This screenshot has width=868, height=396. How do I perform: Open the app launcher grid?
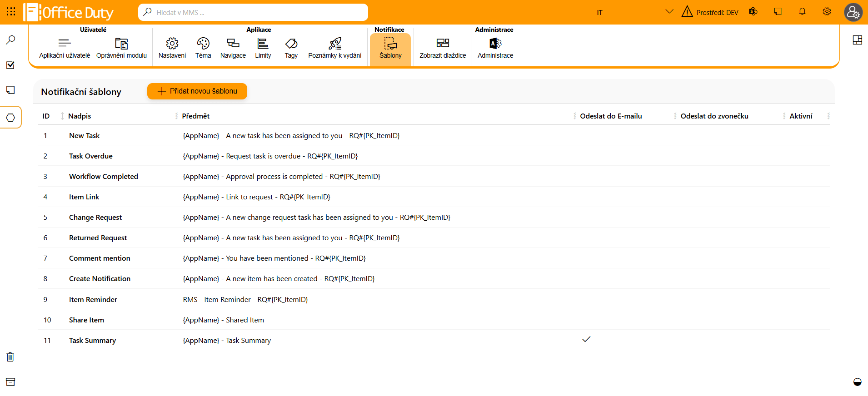pos(11,12)
